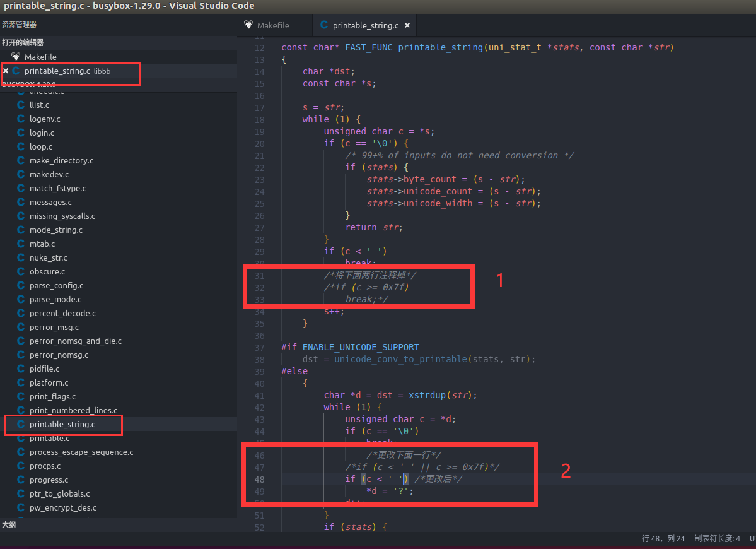Click the C language icon in printable_string.c tab
Screen dimensions: 756x549
(x=324, y=25)
